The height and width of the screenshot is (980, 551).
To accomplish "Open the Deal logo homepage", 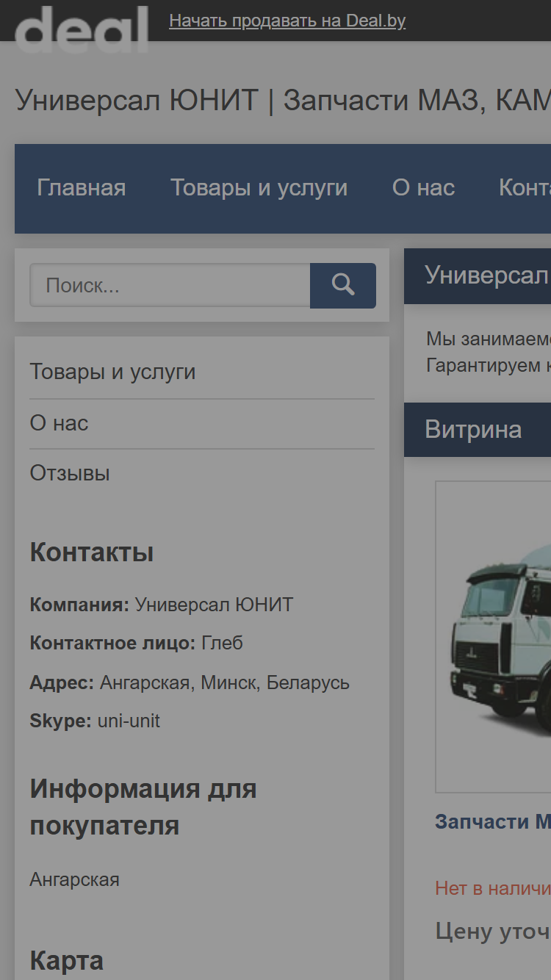I will [x=82, y=29].
